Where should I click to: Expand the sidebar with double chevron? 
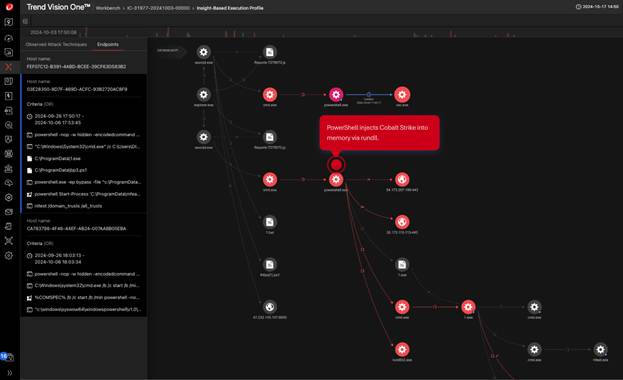[x=9, y=373]
